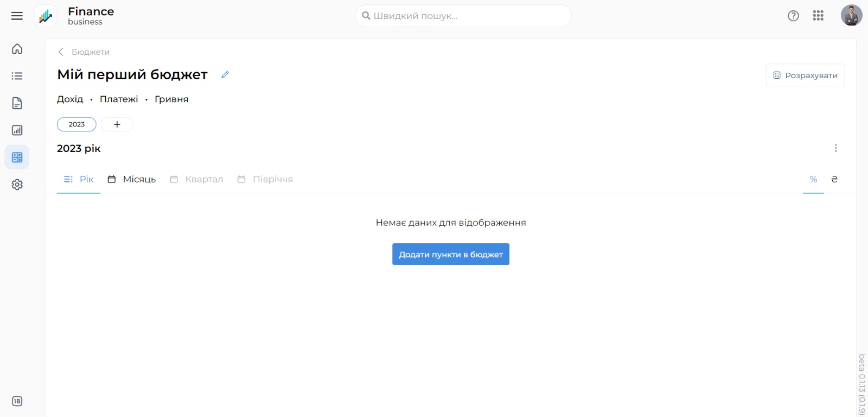This screenshot has height=417, width=868.
Task: Switch display to percent mode
Action: coord(813,179)
